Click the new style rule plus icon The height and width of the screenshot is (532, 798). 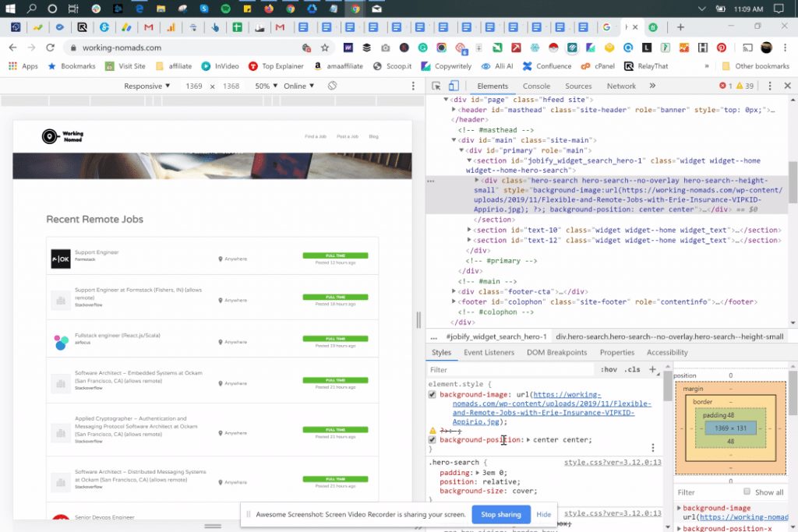pyautogui.click(x=653, y=369)
